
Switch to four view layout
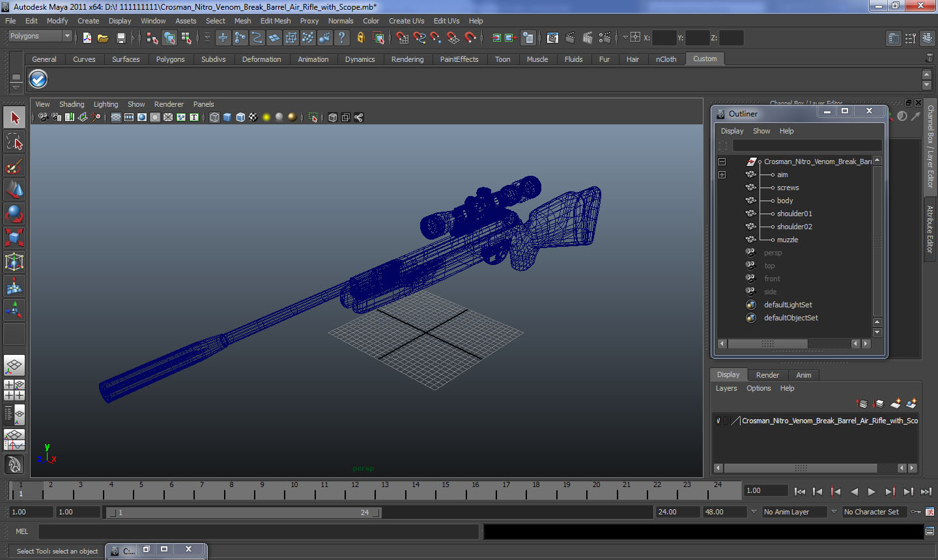[14, 389]
